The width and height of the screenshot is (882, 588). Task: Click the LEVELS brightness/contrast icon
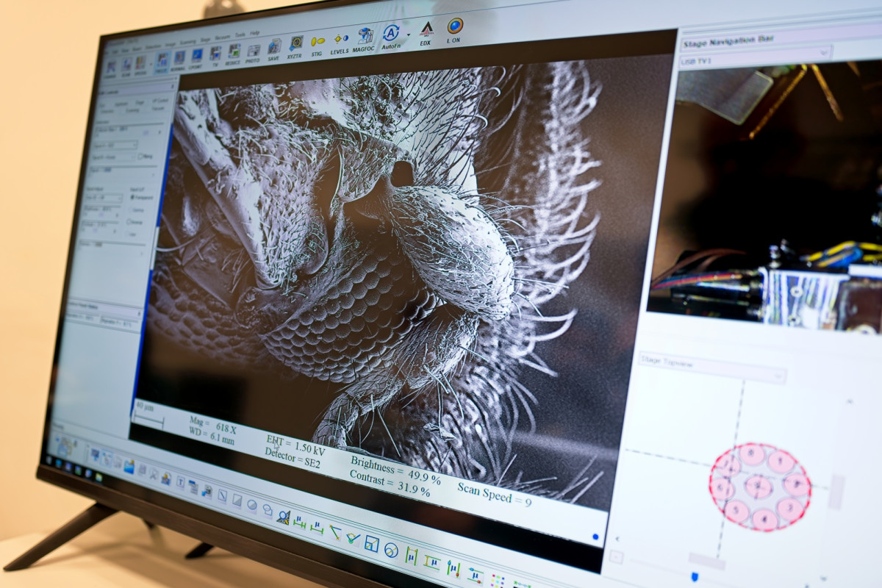340,42
